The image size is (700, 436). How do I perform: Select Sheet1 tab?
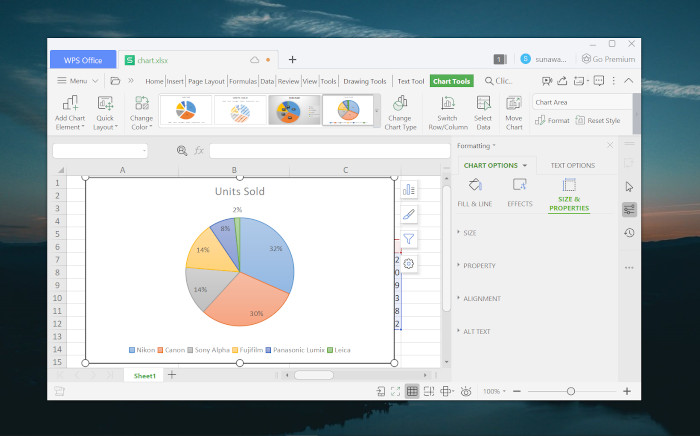pyautogui.click(x=145, y=376)
